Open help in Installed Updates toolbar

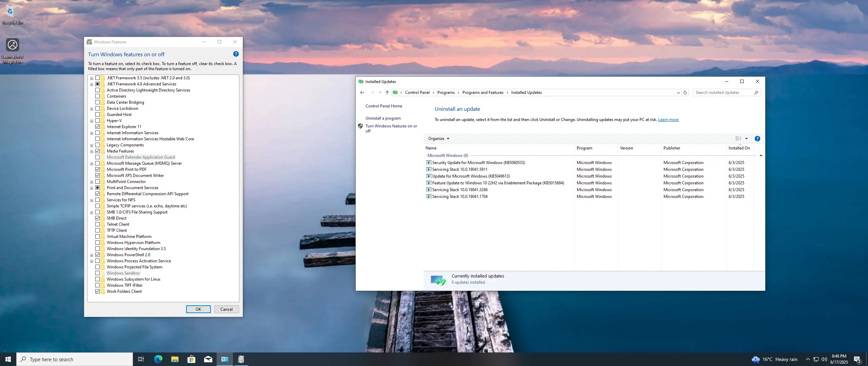click(757, 139)
